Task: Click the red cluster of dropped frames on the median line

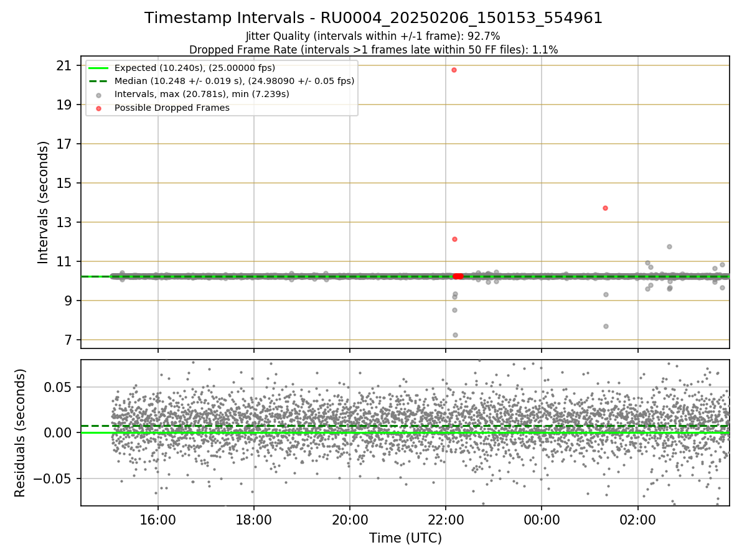Action: point(458,276)
